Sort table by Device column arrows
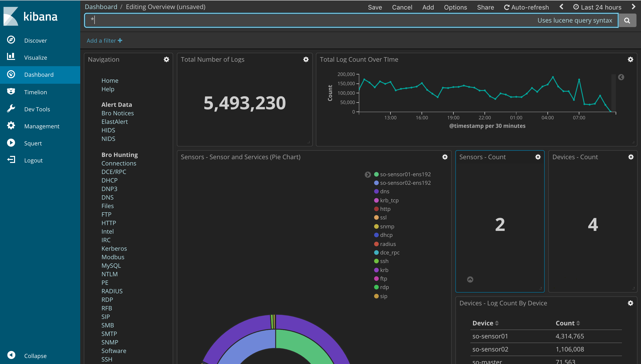This screenshot has height=364, width=641. (497, 323)
